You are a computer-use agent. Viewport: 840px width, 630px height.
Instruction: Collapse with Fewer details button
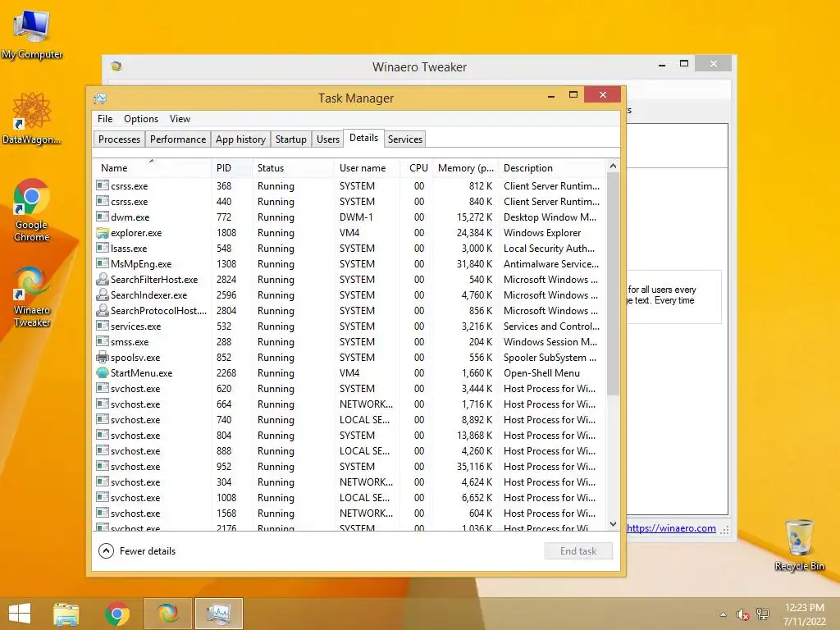pos(137,550)
